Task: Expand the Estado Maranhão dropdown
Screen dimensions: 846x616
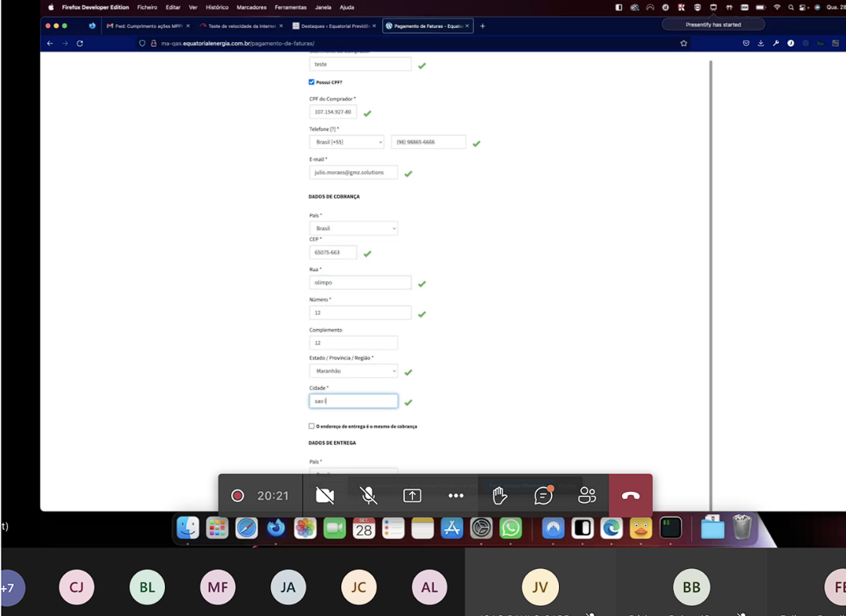Action: 353,371
